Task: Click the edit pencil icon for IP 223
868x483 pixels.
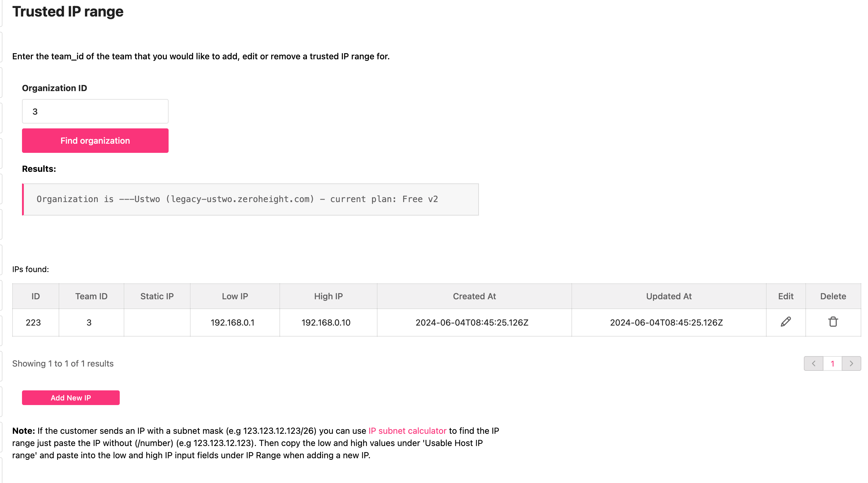Action: (x=786, y=322)
